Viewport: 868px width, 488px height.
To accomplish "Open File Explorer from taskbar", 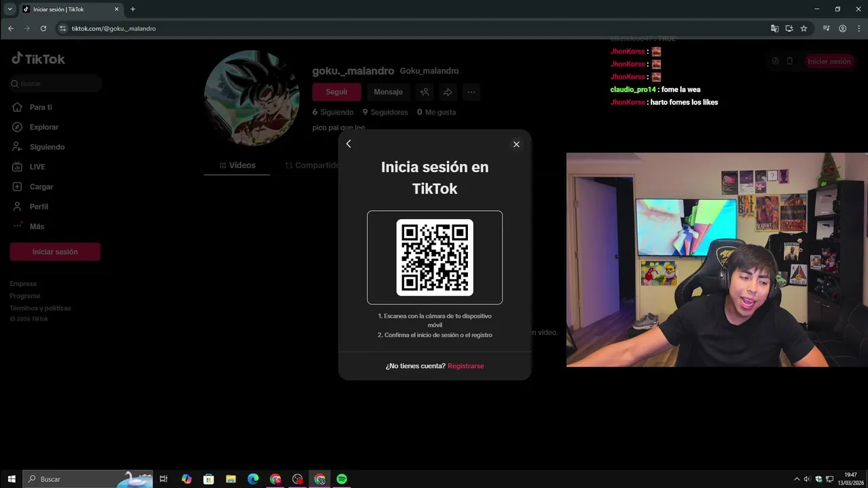I will click(231, 479).
